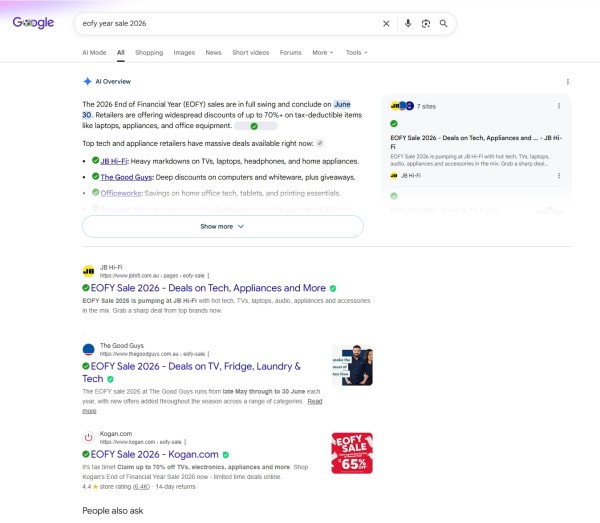Open Officeworks link in AI Overview
This screenshot has width=600, height=523.
click(121, 193)
